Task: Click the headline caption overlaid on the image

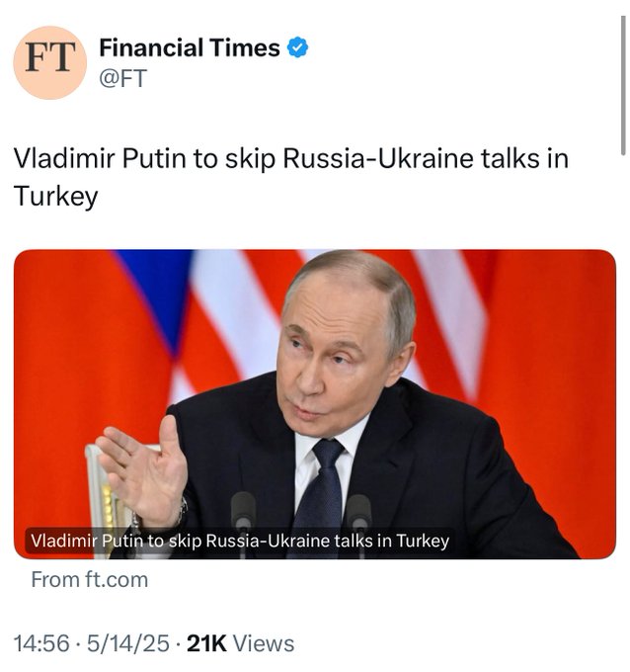Action: coord(240,541)
